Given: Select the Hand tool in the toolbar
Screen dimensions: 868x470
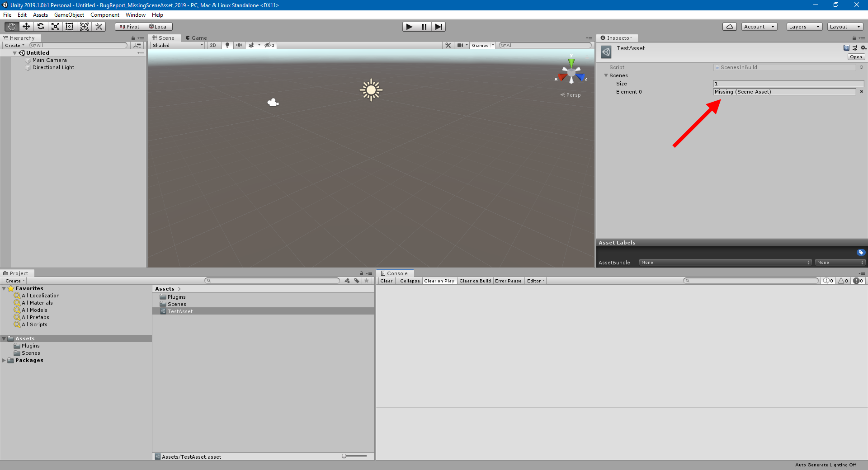Looking at the screenshot, I should tap(11, 26).
